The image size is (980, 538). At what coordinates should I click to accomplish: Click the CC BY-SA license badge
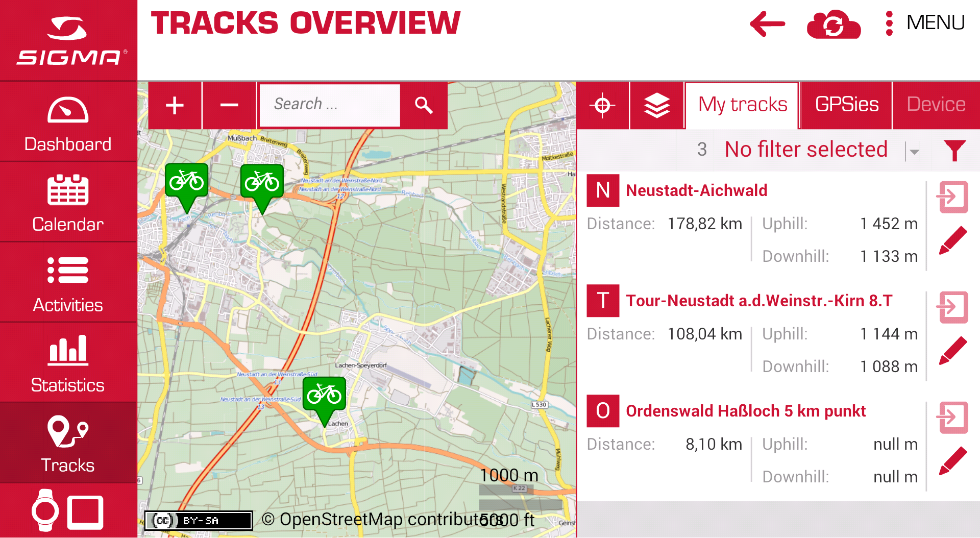click(x=199, y=520)
